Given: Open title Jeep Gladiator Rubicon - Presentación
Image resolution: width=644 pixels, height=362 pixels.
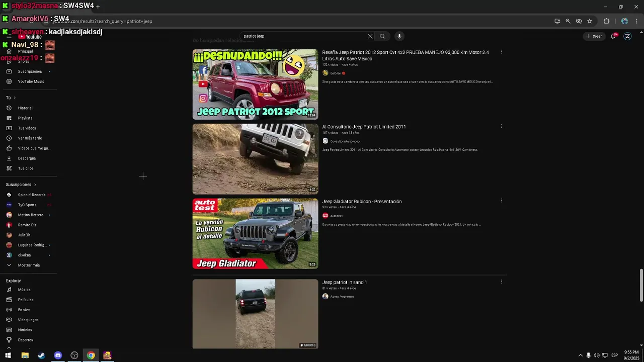Looking at the screenshot, I should (x=362, y=202).
